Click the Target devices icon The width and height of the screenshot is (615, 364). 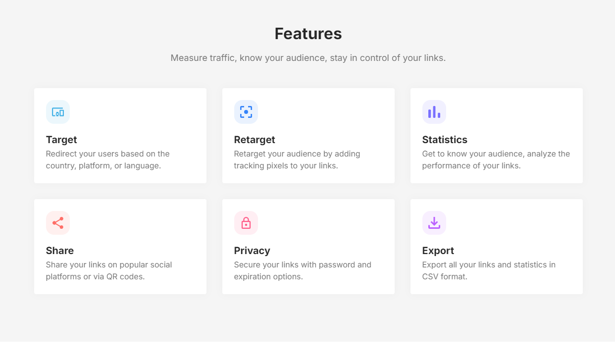click(58, 112)
